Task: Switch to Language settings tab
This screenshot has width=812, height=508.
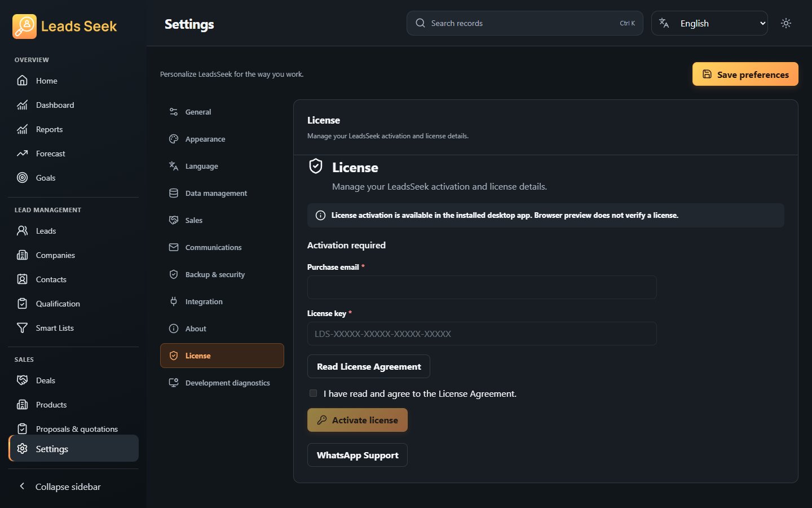Action: (222, 166)
